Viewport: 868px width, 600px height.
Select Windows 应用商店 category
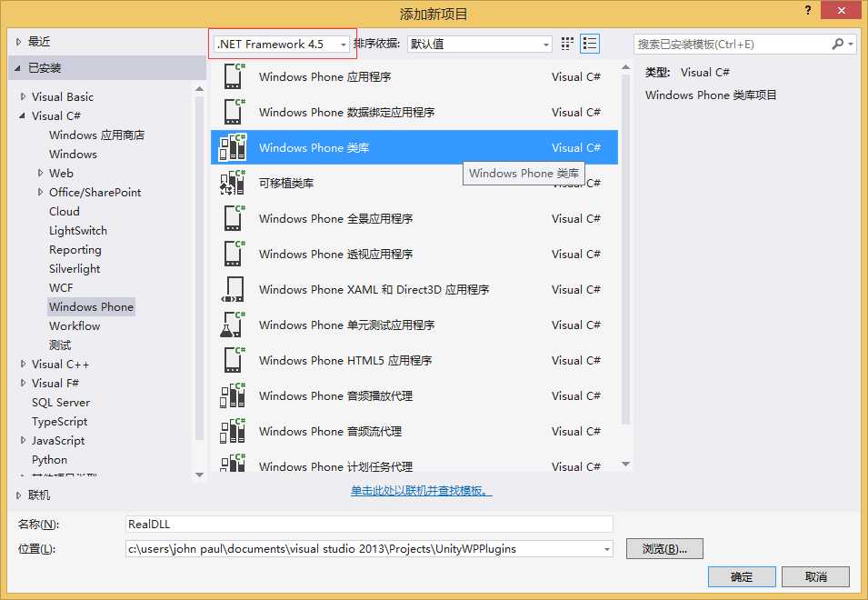click(x=97, y=135)
